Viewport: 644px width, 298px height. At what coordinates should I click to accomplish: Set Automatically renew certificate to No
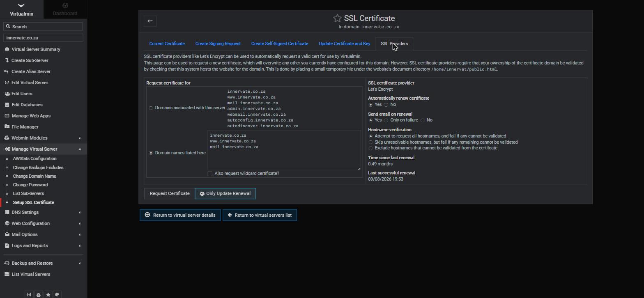coord(386,105)
